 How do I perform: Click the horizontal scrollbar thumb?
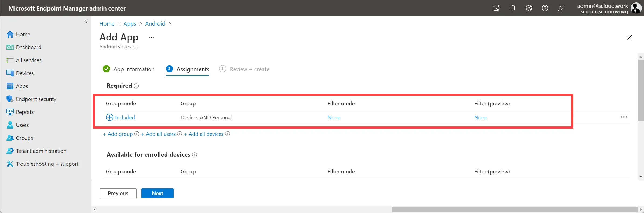[514, 209]
